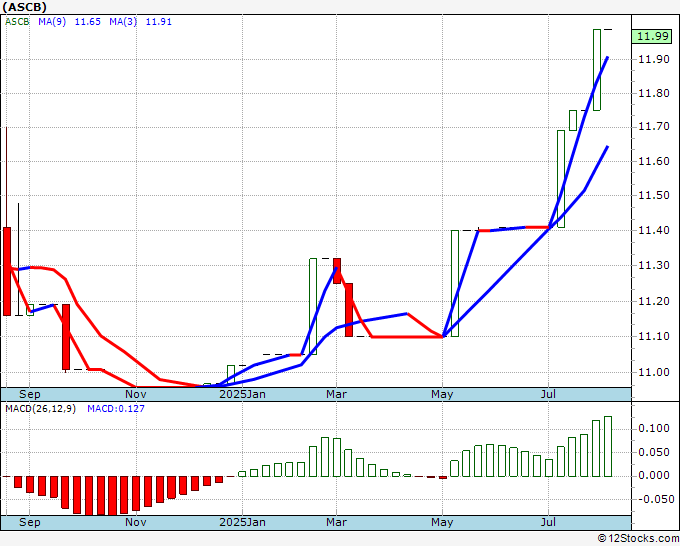Click the MA(9) value 11.65
The height and width of the screenshot is (546, 680).
coord(88,22)
